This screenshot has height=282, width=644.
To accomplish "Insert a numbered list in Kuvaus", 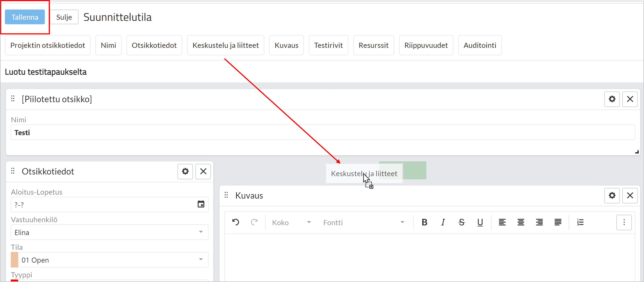I will tap(580, 222).
